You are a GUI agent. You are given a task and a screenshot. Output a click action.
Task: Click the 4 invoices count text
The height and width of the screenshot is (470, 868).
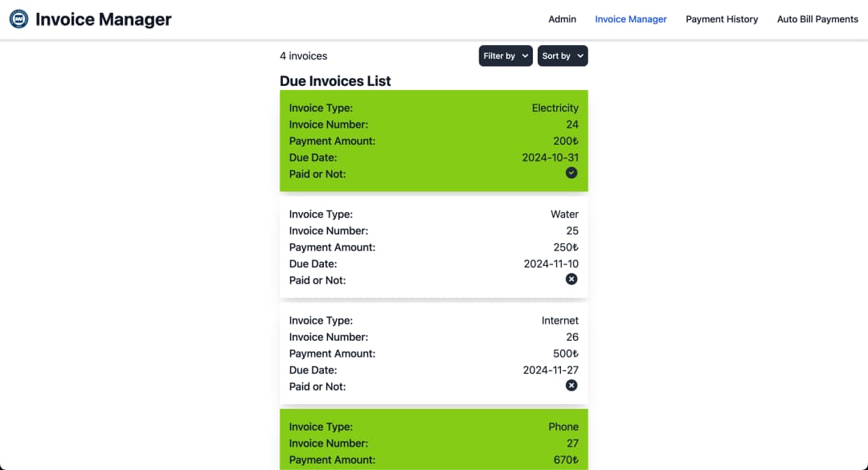coord(304,56)
